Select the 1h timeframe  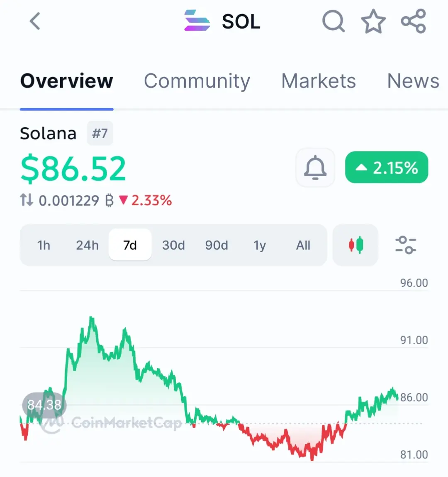[44, 245]
